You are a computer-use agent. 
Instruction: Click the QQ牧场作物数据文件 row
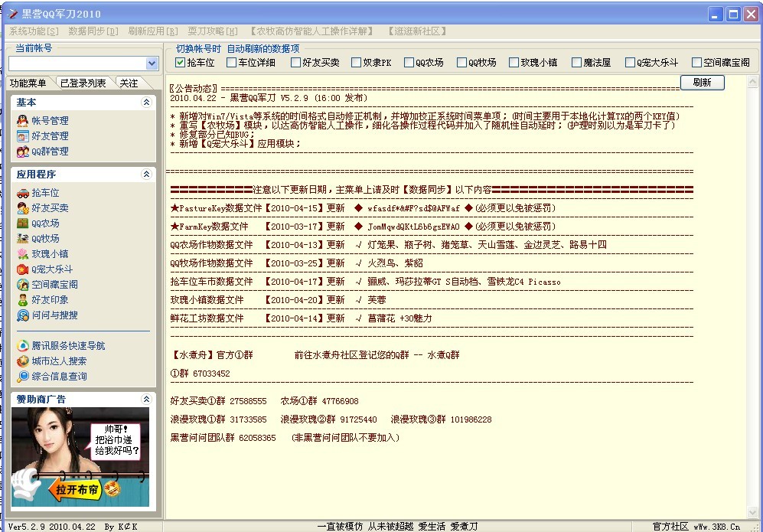click(296, 263)
